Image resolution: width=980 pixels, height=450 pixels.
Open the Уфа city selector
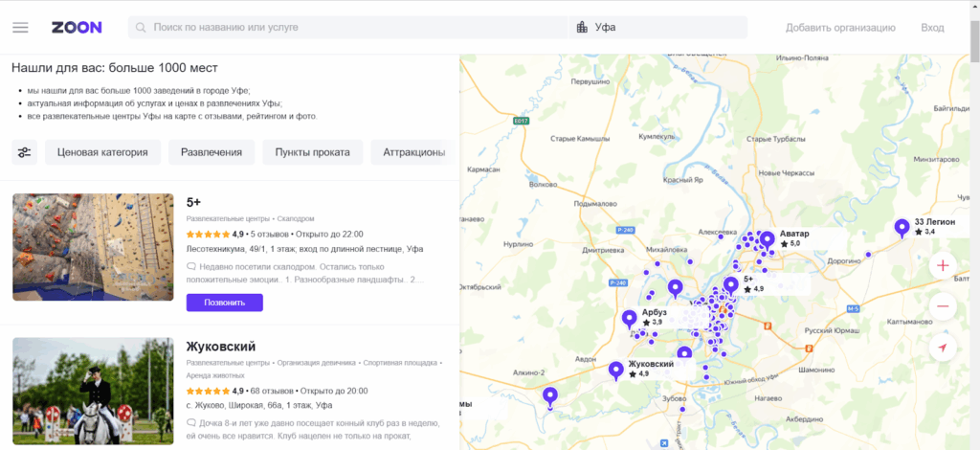tap(658, 28)
